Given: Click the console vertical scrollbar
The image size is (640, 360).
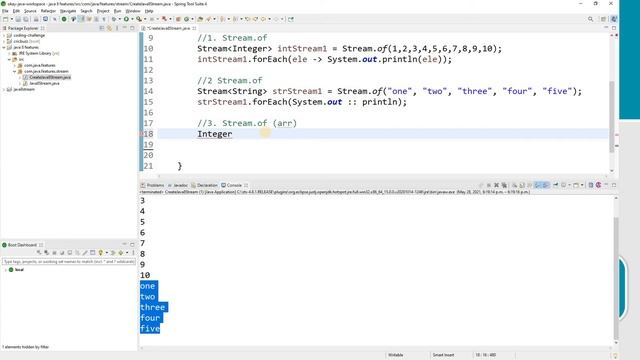Looking at the screenshot, I should [x=616, y=278].
